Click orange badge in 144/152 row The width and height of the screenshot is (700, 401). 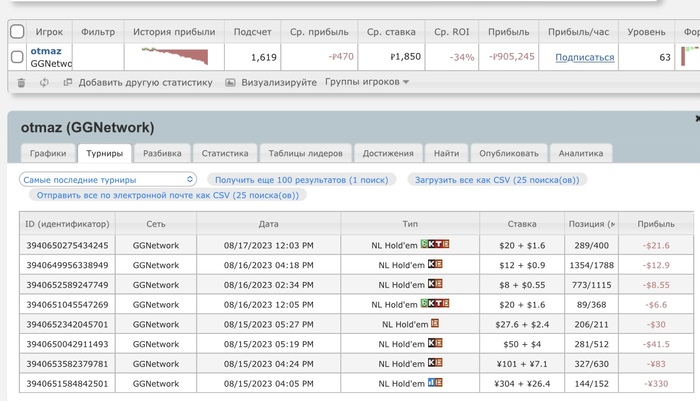(438, 383)
